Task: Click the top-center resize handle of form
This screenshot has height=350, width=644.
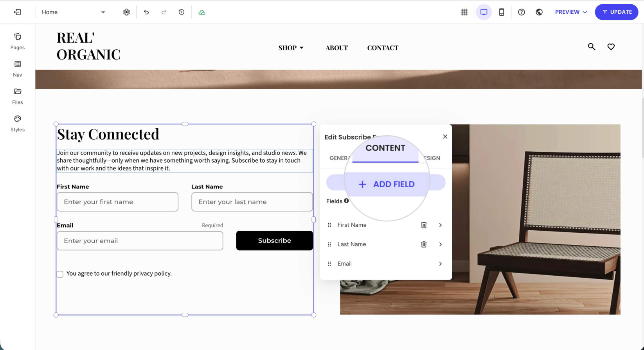Action: pos(185,124)
